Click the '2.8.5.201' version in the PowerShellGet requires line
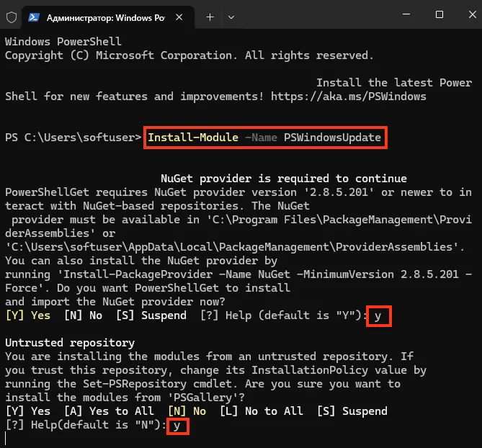Image resolution: width=482 pixels, height=448 pixels. 339,192
